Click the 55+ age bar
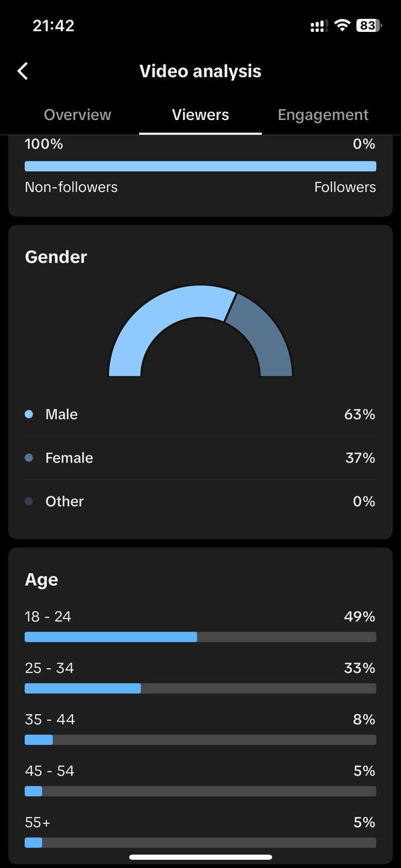Screen dimensions: 401x868 (x=200, y=843)
